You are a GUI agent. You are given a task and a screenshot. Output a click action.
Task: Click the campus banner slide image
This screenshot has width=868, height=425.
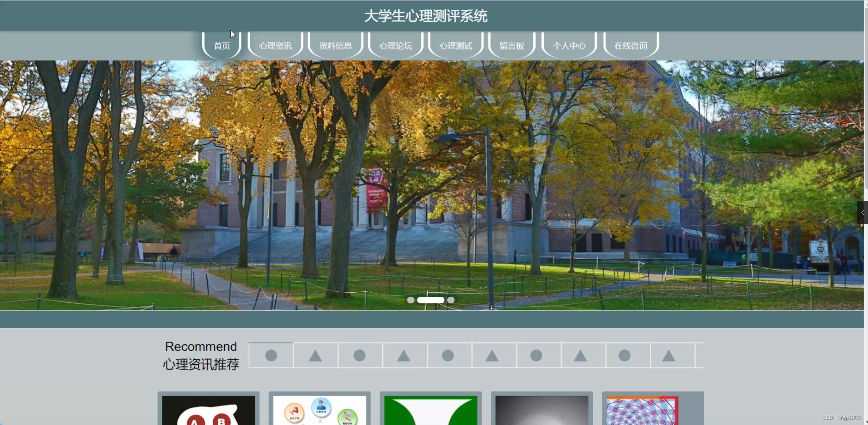[432, 185]
